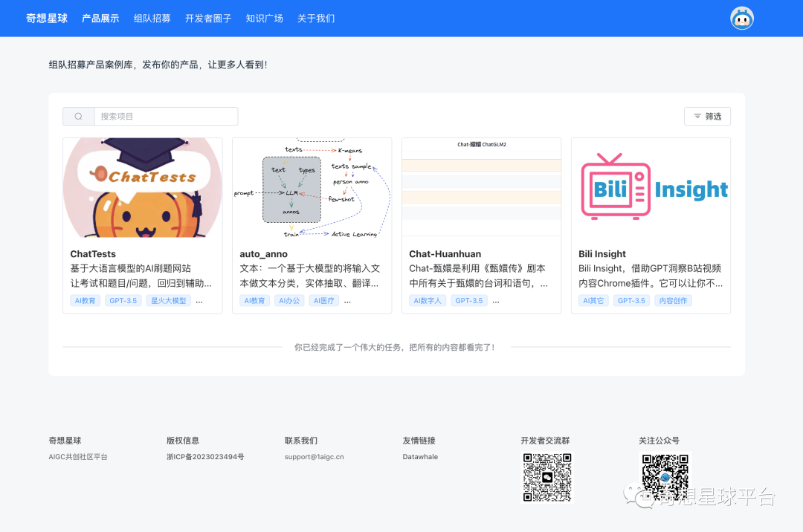This screenshot has width=803, height=532.
Task: Select GPT-3.5 tag on ChatTests card
Action: [x=123, y=301]
